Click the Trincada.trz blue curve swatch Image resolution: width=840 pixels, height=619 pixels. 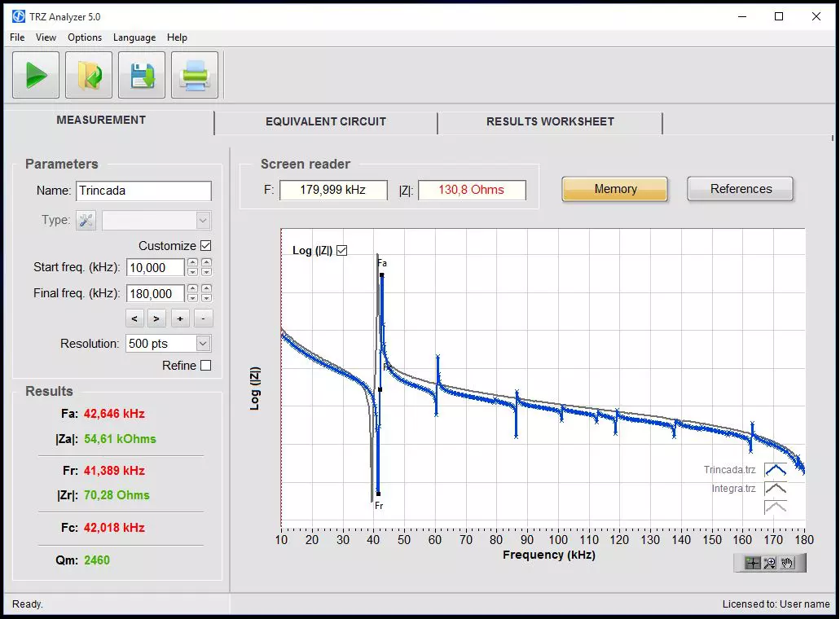click(x=775, y=470)
